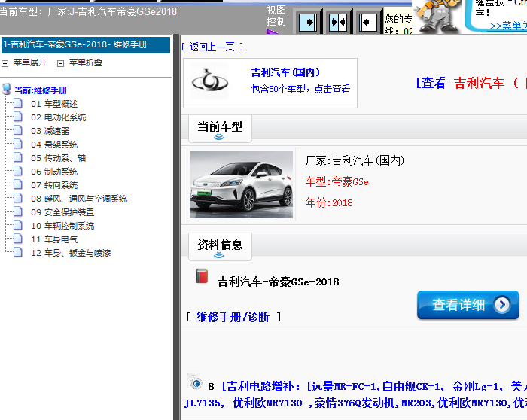Click the 厂家:吉利汽车(国内) text

[355, 160]
